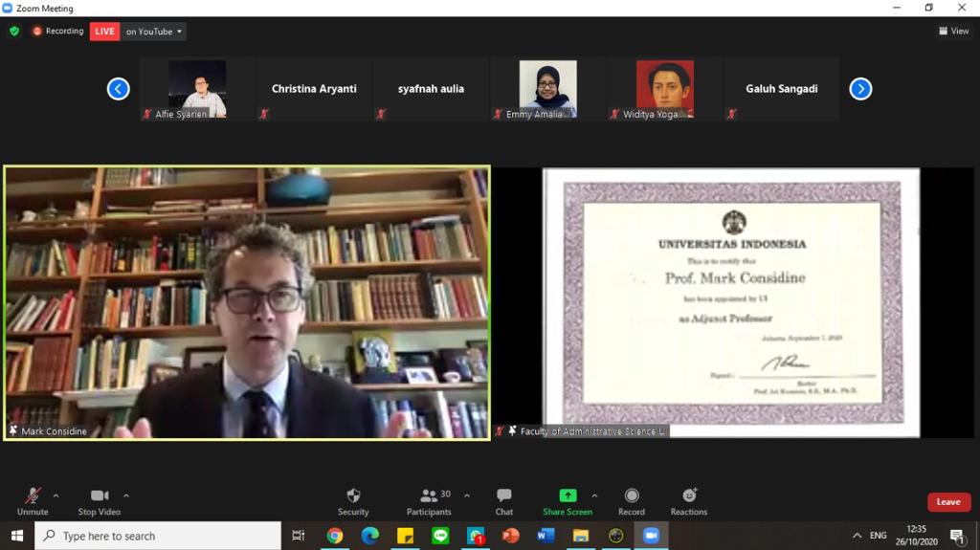Click the Faculty of Administrative Science label

(591, 431)
